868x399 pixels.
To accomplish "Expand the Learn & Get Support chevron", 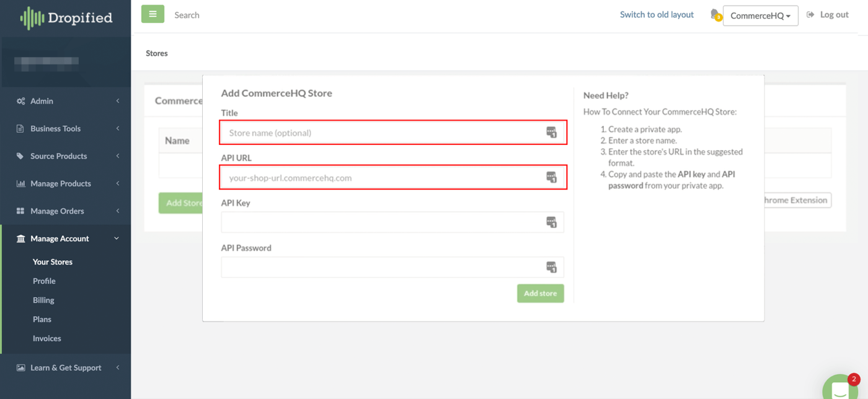I will [118, 367].
